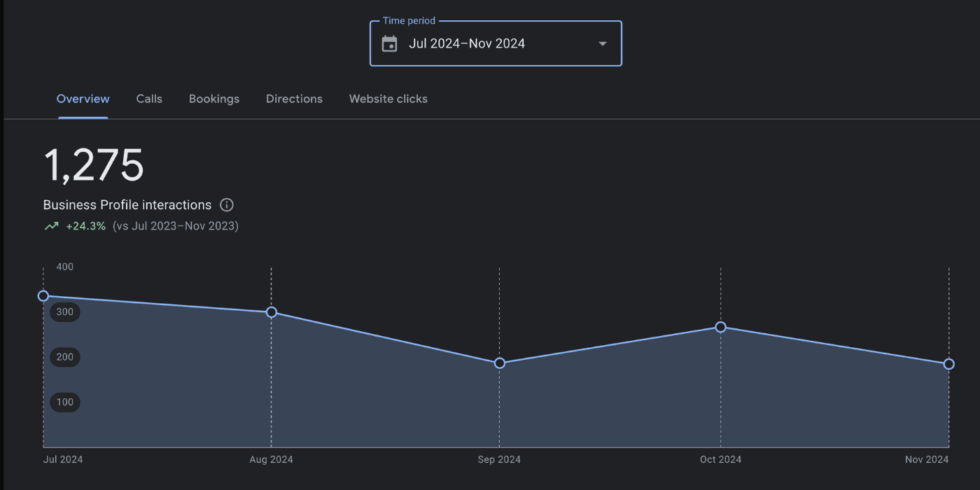Screen dimensions: 980x490
Task: Click the 1,275 interactions total
Action: coord(94,164)
